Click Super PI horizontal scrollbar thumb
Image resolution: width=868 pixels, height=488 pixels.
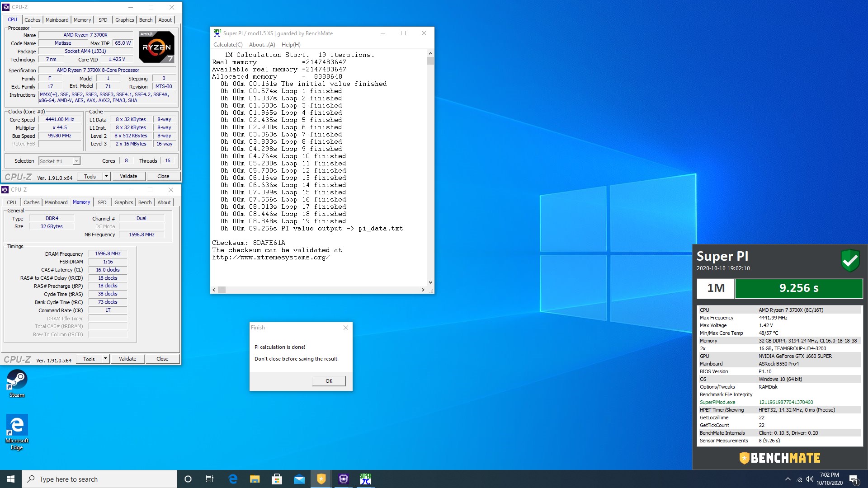pos(222,290)
